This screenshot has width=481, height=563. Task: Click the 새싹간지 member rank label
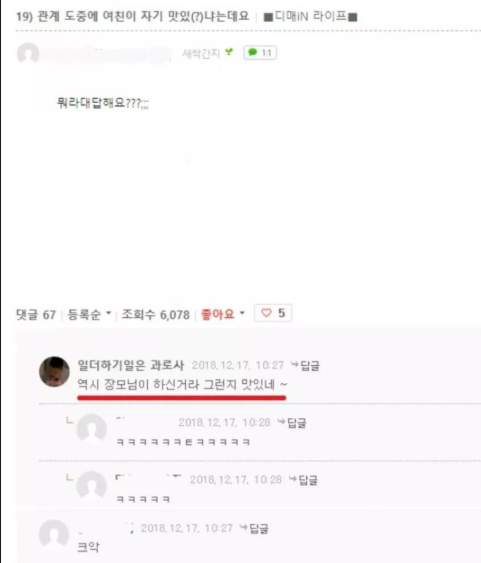coord(201,53)
